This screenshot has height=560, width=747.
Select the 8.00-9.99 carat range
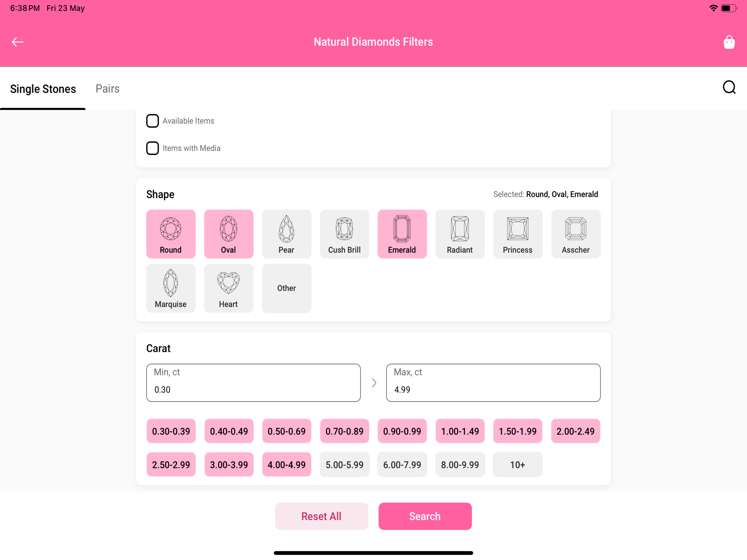pos(460,464)
